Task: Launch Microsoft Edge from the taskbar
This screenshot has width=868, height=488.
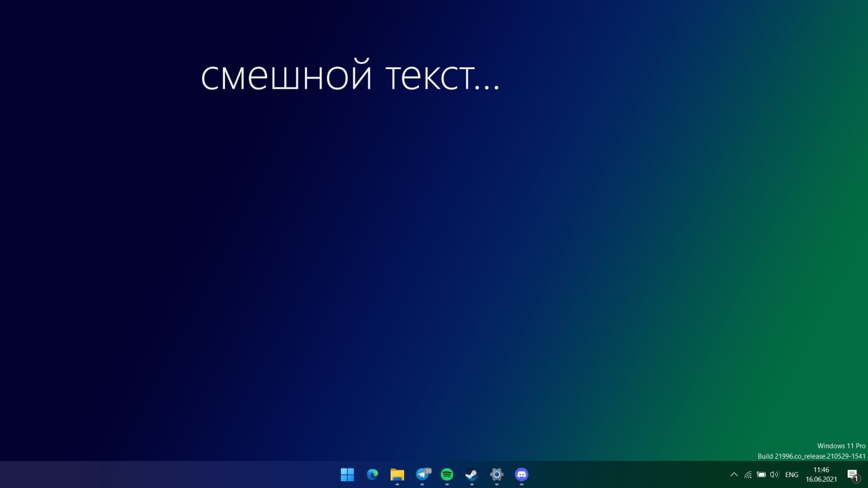Action: tap(372, 474)
